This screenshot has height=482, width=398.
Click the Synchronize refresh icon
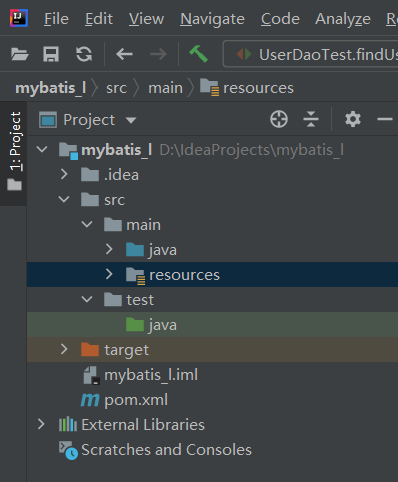pyautogui.click(x=84, y=54)
